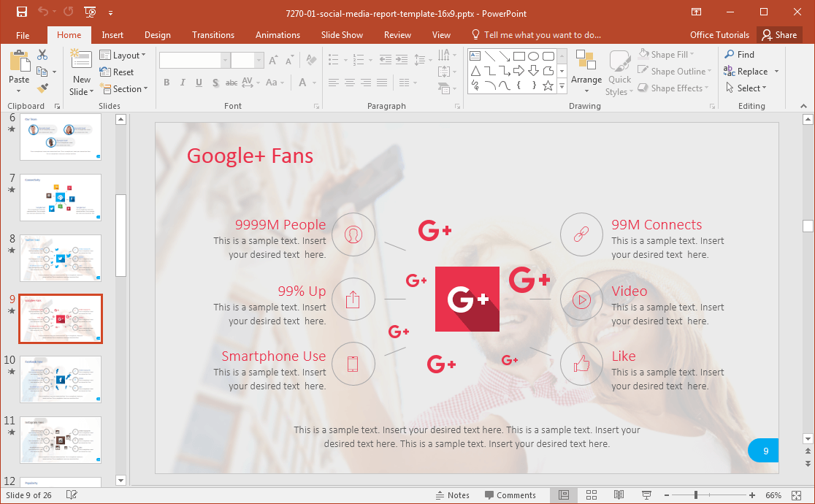The image size is (815, 504).
Task: Start Slide Show from status bar icon
Action: pos(646,495)
